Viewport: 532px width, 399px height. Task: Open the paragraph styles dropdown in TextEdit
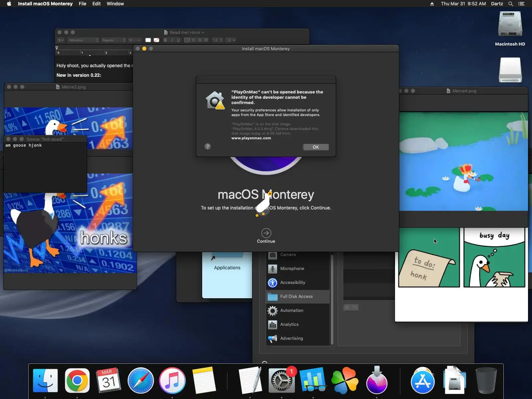pyautogui.click(x=61, y=40)
